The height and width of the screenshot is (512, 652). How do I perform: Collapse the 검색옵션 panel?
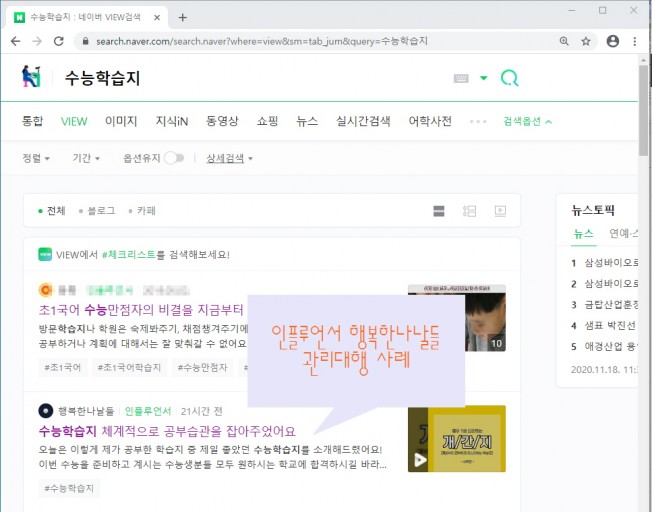[x=527, y=121]
